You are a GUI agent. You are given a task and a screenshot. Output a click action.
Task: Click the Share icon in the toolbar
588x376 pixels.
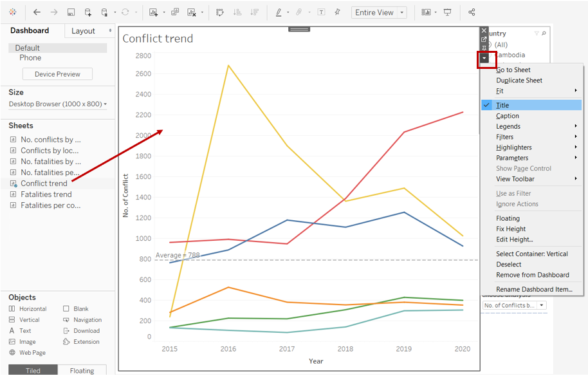point(472,12)
